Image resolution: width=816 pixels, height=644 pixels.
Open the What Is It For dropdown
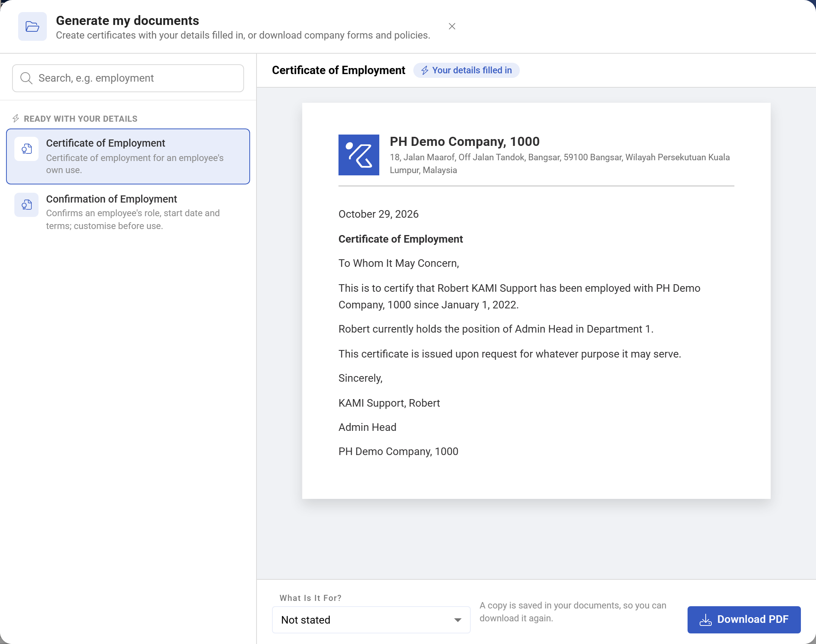pos(371,620)
